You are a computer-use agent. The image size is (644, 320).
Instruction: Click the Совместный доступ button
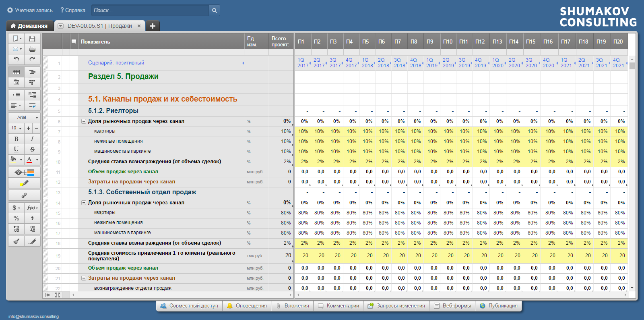[189, 306]
